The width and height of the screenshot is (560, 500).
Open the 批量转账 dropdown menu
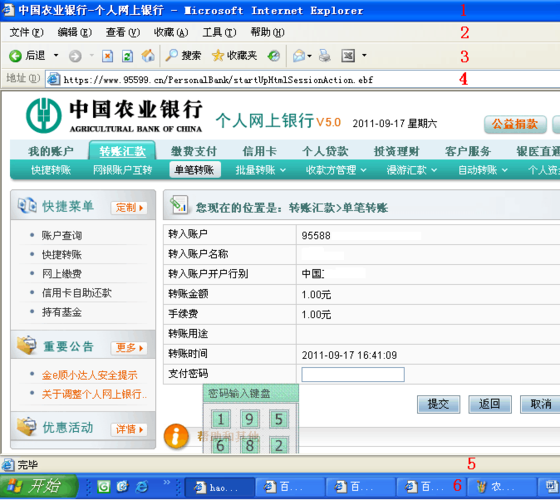(260, 170)
